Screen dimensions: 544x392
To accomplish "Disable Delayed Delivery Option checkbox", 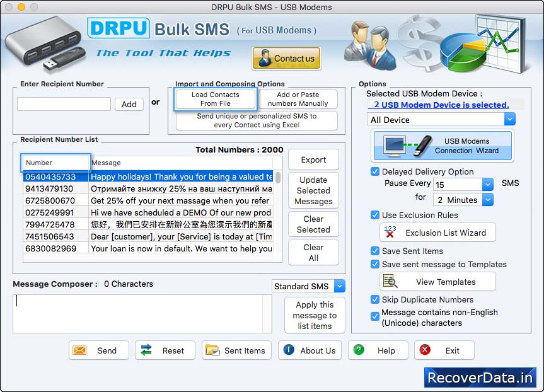I will pyautogui.click(x=375, y=171).
